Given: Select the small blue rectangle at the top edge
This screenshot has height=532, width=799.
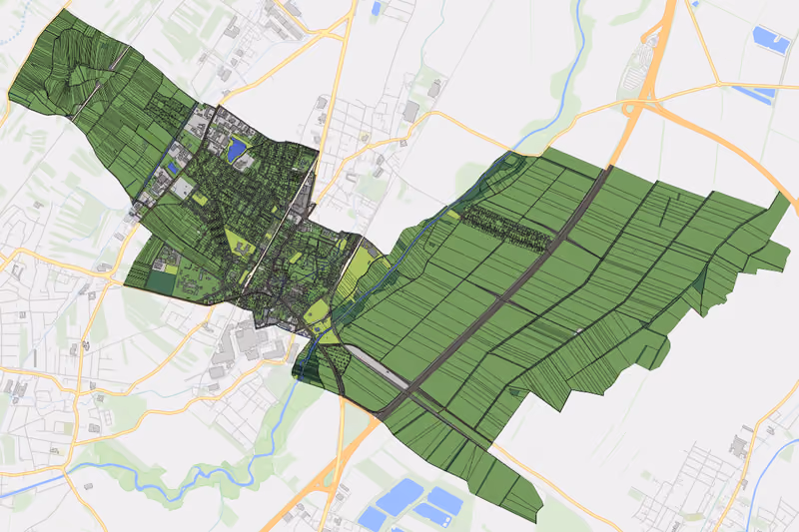Looking at the screenshot, I should [x=377, y=8].
